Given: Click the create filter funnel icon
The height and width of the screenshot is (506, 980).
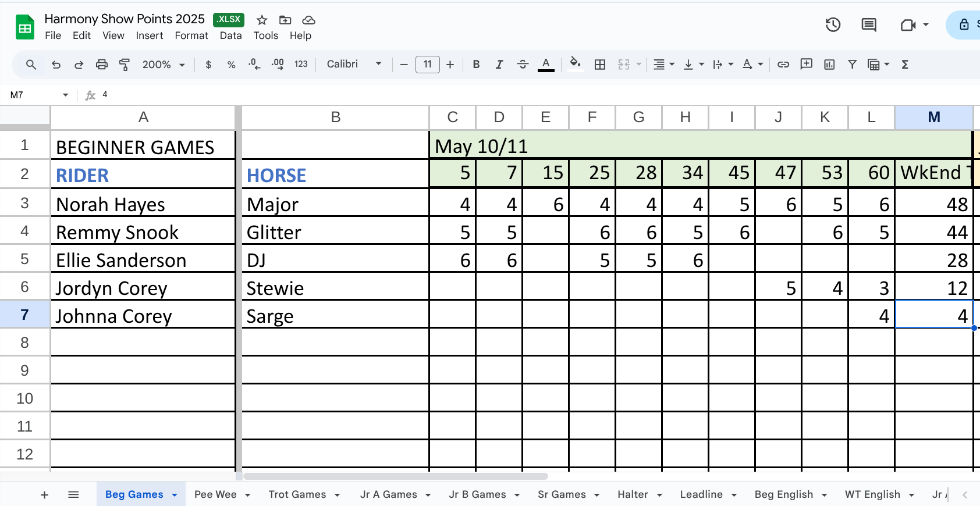Looking at the screenshot, I should click(x=852, y=65).
